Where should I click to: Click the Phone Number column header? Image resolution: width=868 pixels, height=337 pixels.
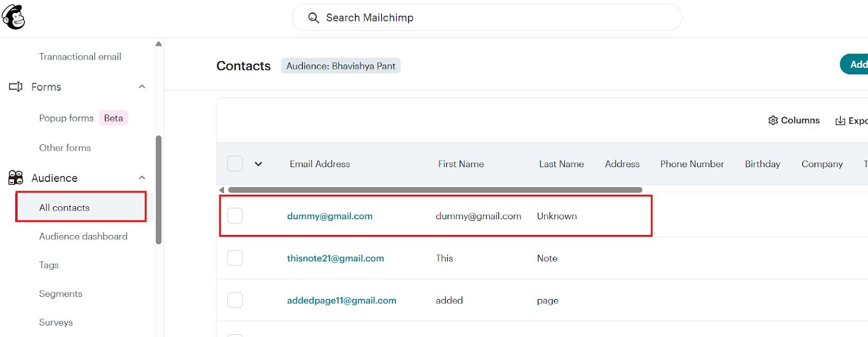tap(692, 164)
